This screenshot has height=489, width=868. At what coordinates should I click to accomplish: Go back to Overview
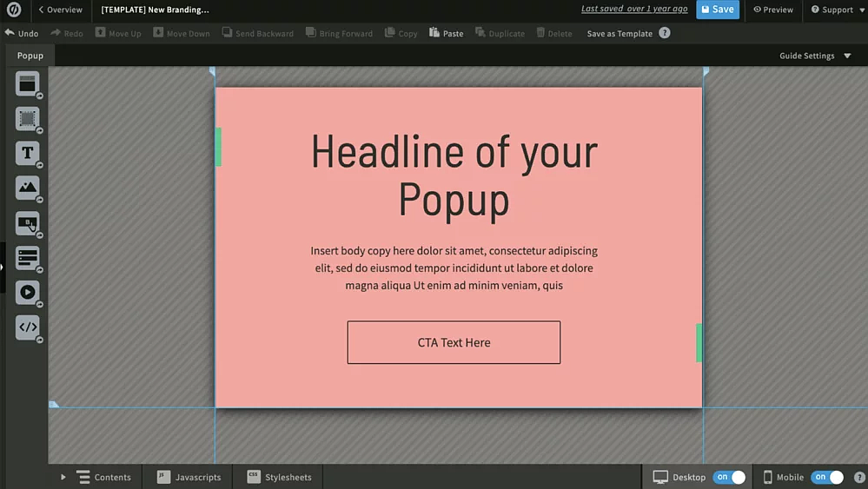coord(60,10)
